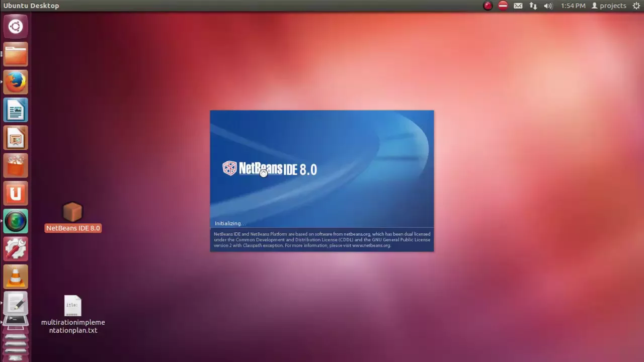Click the green globe launcher icon

pos(16,221)
